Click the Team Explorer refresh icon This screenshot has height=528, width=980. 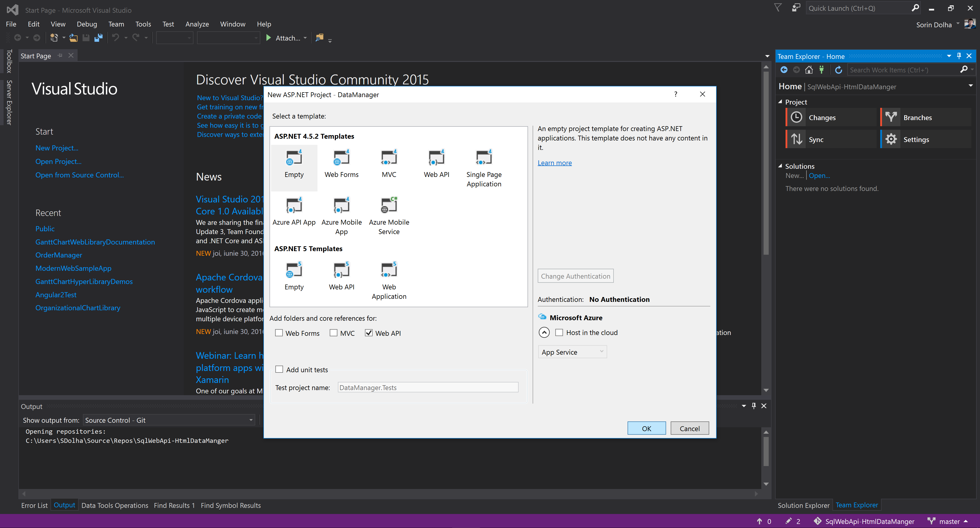[838, 70]
